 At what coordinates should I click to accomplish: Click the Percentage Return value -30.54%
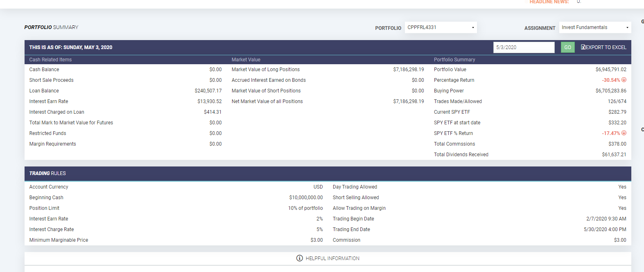click(x=611, y=80)
